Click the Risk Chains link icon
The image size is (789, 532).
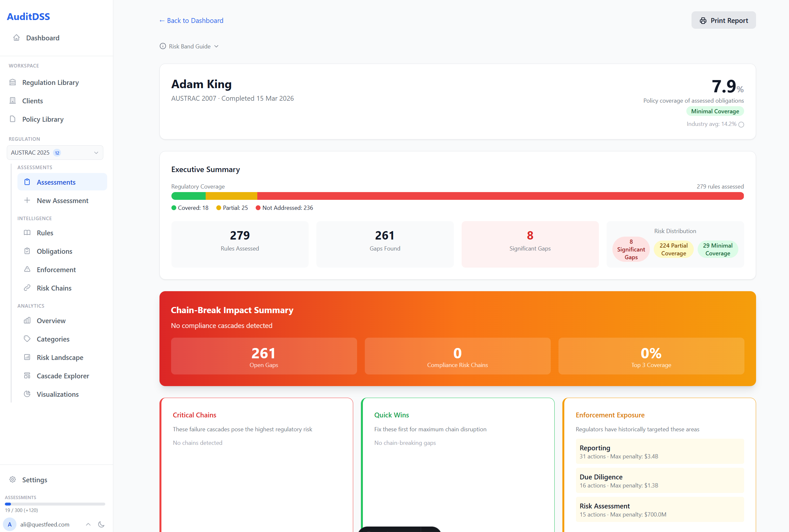[27, 288]
